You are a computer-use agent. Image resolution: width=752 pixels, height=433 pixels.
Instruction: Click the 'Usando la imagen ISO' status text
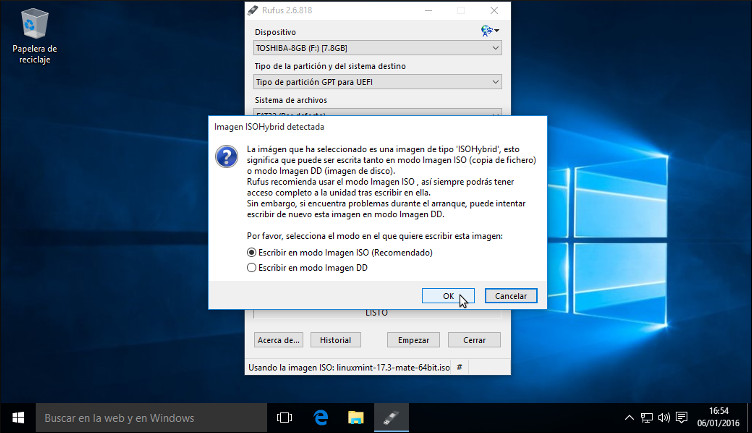coord(349,368)
